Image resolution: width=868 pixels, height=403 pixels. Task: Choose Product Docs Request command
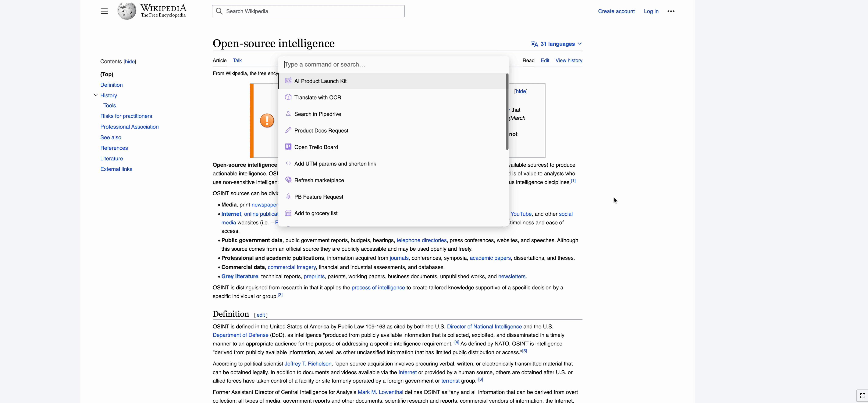[x=392, y=131]
